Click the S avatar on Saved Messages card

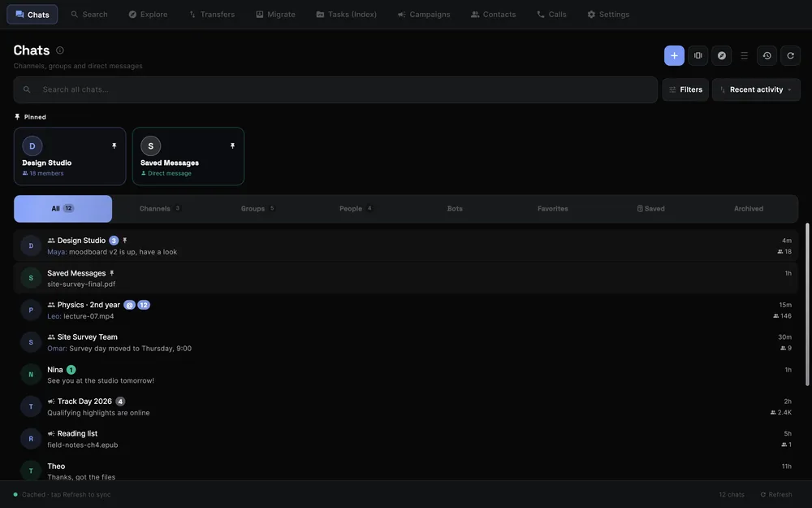tap(151, 145)
